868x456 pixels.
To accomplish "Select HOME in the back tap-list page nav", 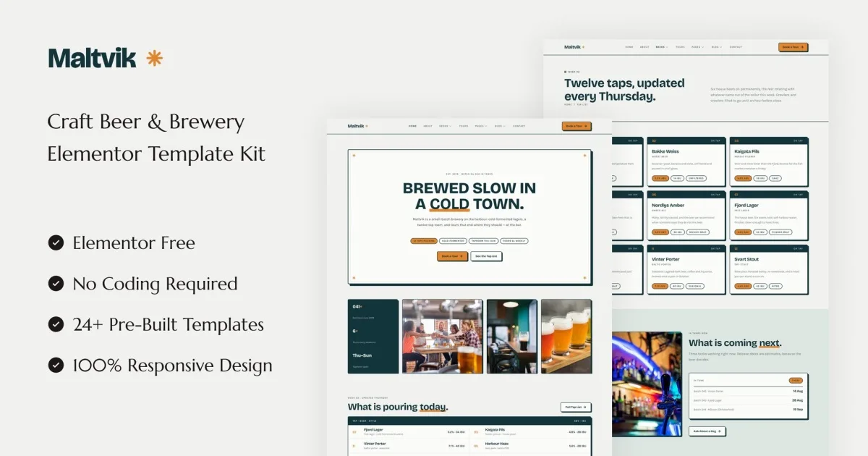I will pos(629,47).
